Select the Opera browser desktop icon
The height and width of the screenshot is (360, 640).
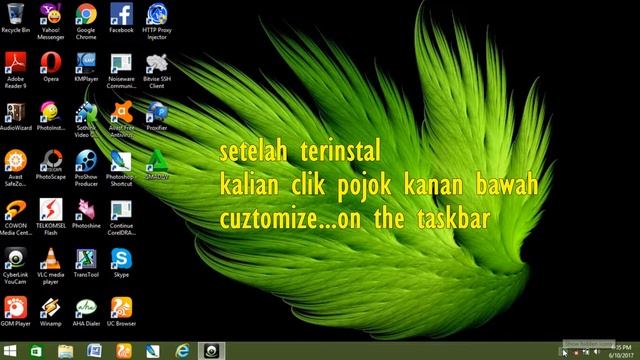click(51, 67)
